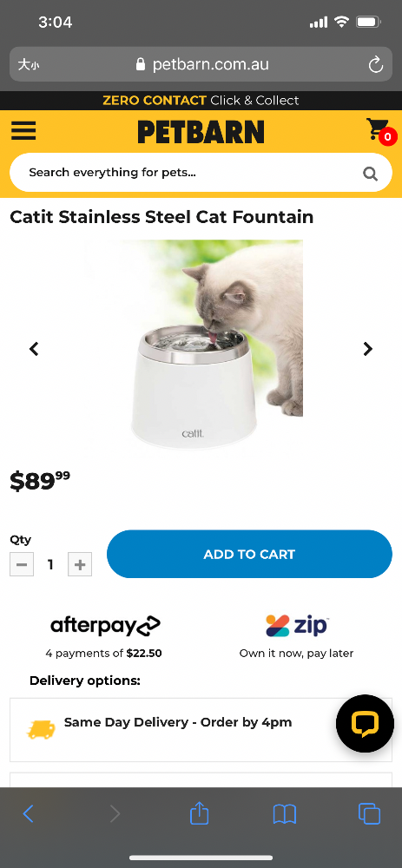The image size is (402, 868).
Task: Go back to previous page in Safari
Action: tap(29, 814)
